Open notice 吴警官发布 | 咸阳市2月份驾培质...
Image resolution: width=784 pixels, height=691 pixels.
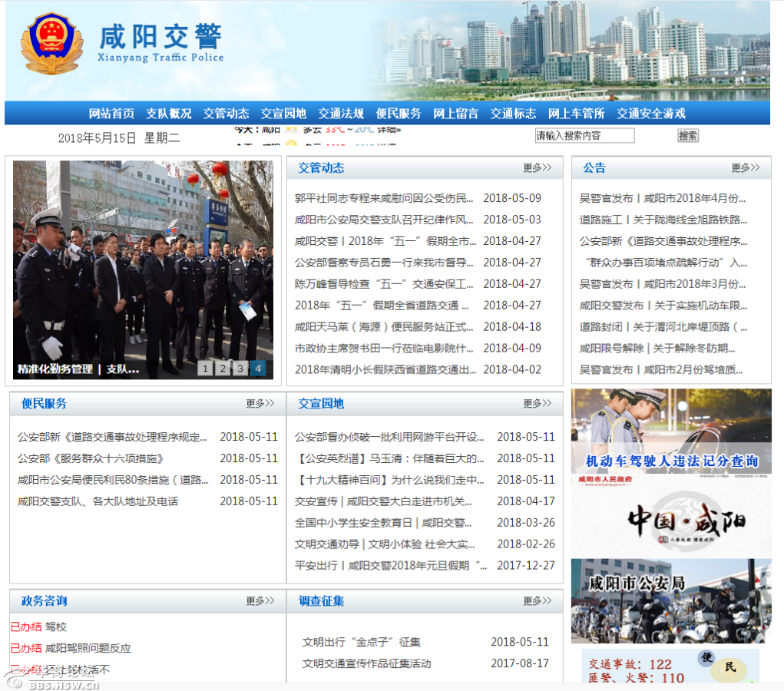[660, 370]
